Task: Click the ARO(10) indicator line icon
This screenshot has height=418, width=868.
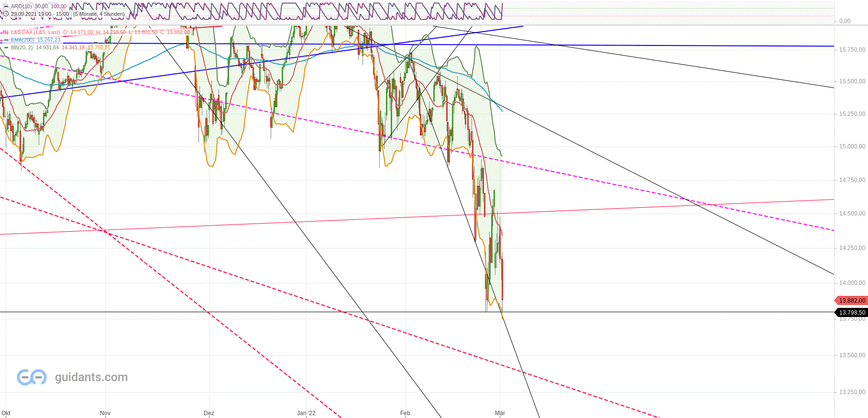Action: (6, 6)
